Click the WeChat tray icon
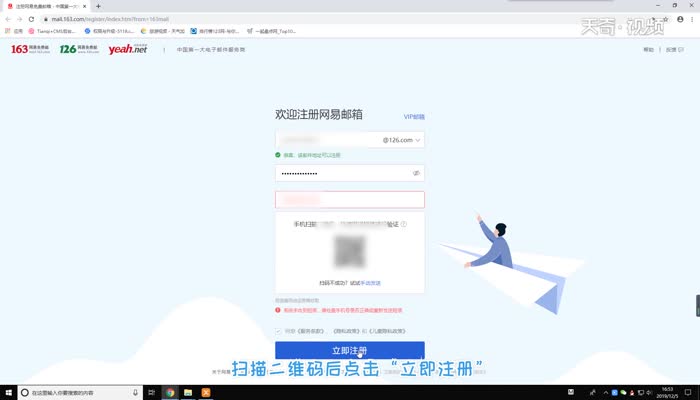 623,392
